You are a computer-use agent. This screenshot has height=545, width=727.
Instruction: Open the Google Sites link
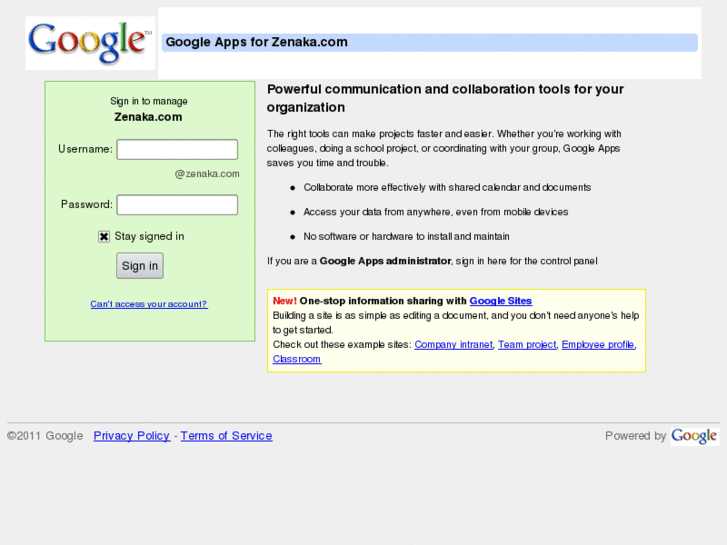click(x=500, y=301)
